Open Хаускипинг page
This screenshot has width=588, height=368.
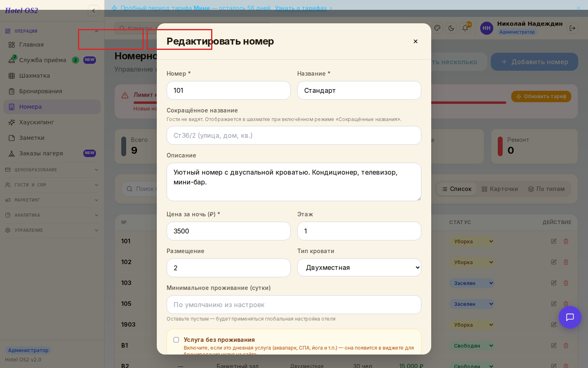[52, 122]
